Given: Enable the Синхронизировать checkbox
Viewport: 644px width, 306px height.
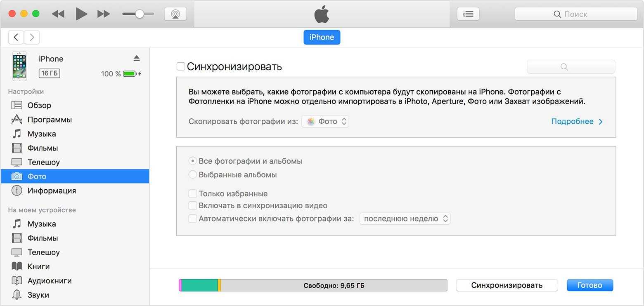Looking at the screenshot, I should (x=181, y=66).
